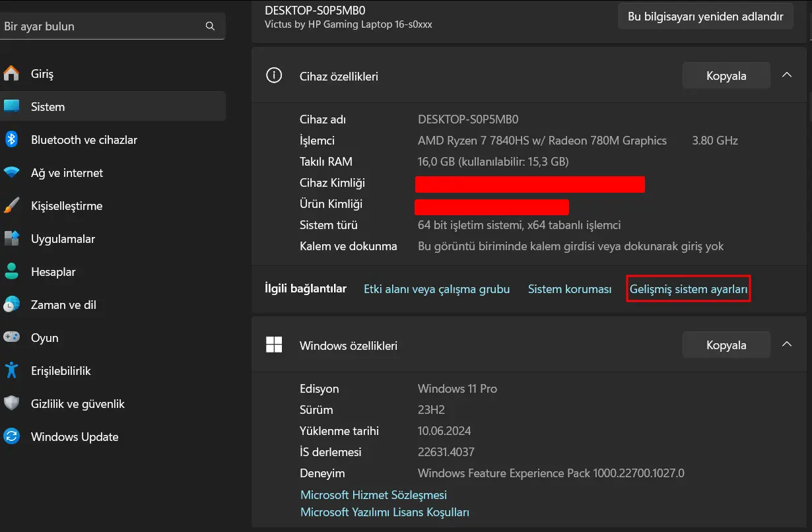The width and height of the screenshot is (812, 532).
Task: Click the device name value in Cihaz adı row
Action: click(x=468, y=119)
